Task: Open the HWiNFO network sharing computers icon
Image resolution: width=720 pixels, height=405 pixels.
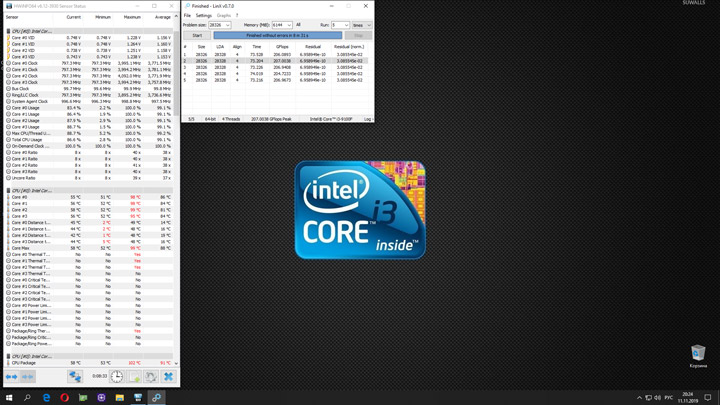Action: 75,377
